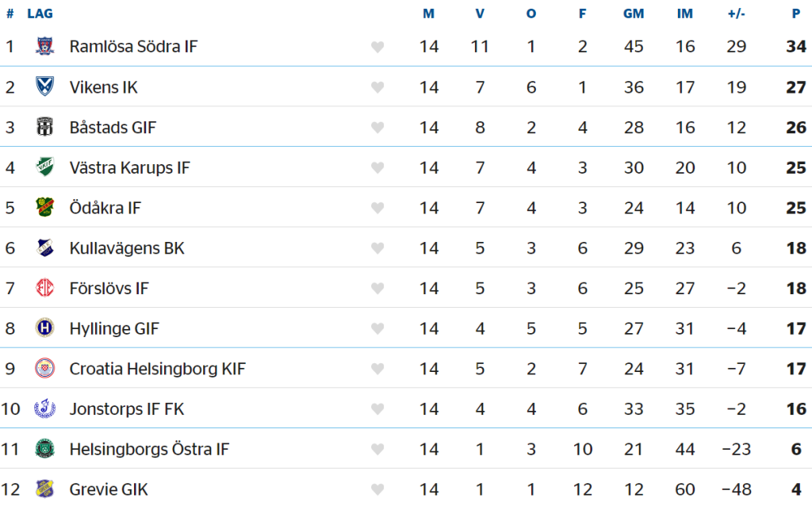Image resolution: width=812 pixels, height=506 pixels.
Task: Sort standings by the GM column header
Action: coord(634,13)
